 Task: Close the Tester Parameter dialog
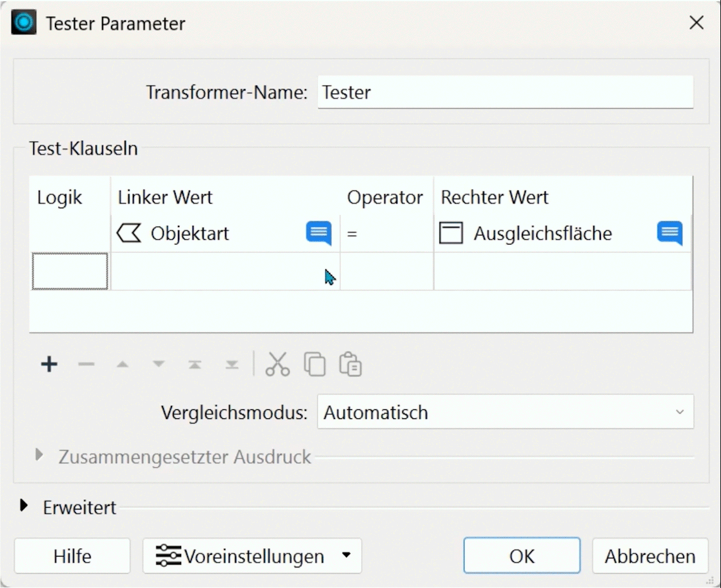click(697, 22)
